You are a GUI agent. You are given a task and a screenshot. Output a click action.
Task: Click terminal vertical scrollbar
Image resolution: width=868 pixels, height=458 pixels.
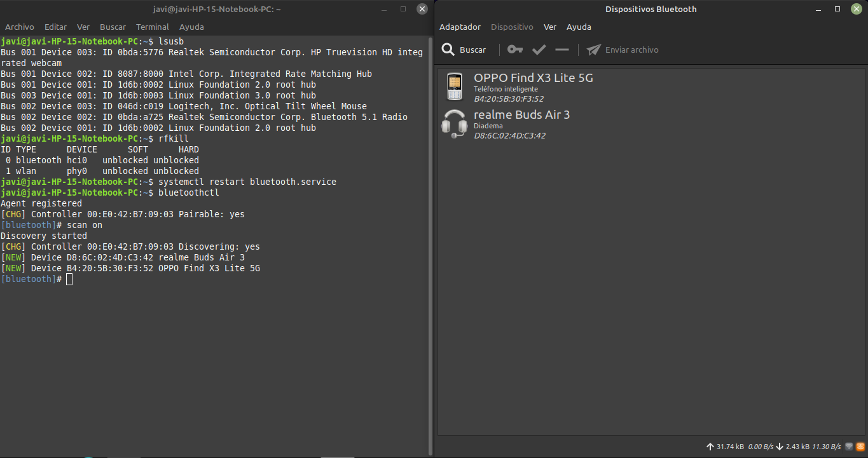430,246
